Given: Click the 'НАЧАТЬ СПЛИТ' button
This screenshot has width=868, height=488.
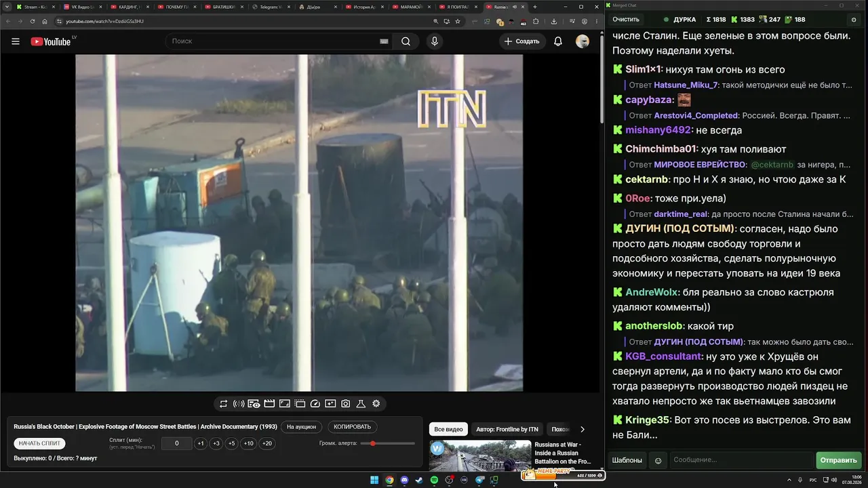Looking at the screenshot, I should point(39,443).
